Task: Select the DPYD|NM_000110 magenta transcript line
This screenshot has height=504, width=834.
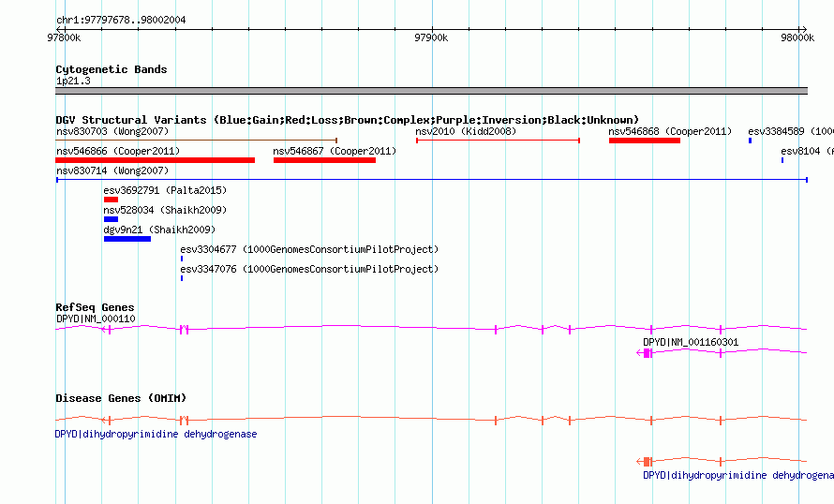Action: pyautogui.click(x=431, y=329)
